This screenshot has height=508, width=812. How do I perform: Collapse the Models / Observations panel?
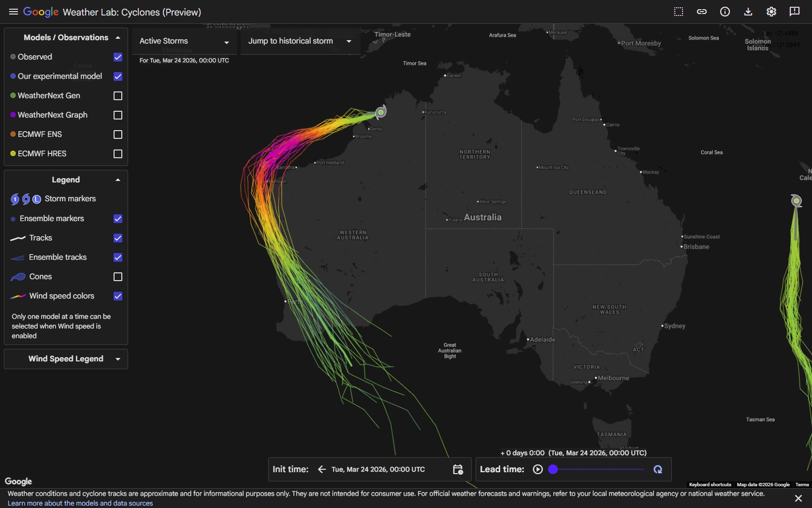pos(118,38)
